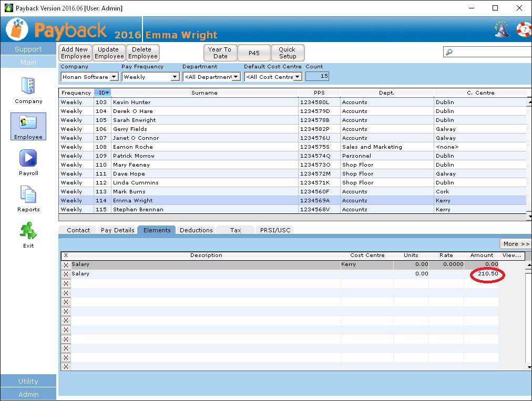Viewport: 532px width, 401px height.
Task: Open the PRSI/USC tab
Action: coord(275,230)
